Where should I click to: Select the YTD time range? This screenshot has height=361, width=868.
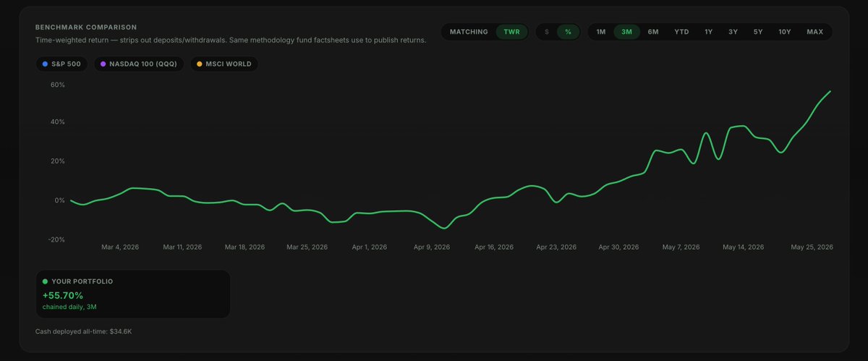pos(681,32)
